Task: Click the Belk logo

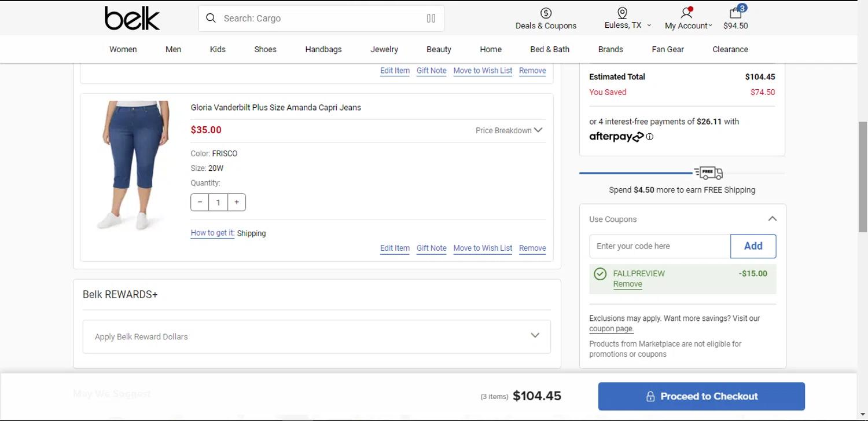Action: (132, 19)
